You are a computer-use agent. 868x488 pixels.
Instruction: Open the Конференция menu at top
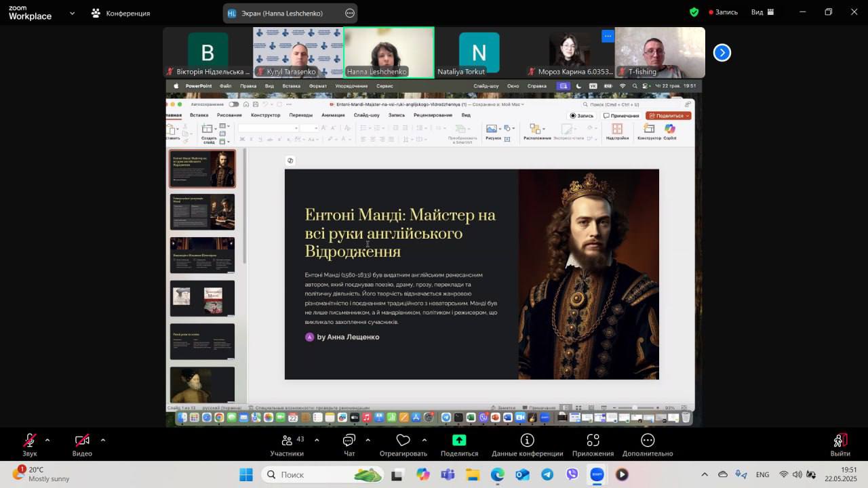pos(121,13)
